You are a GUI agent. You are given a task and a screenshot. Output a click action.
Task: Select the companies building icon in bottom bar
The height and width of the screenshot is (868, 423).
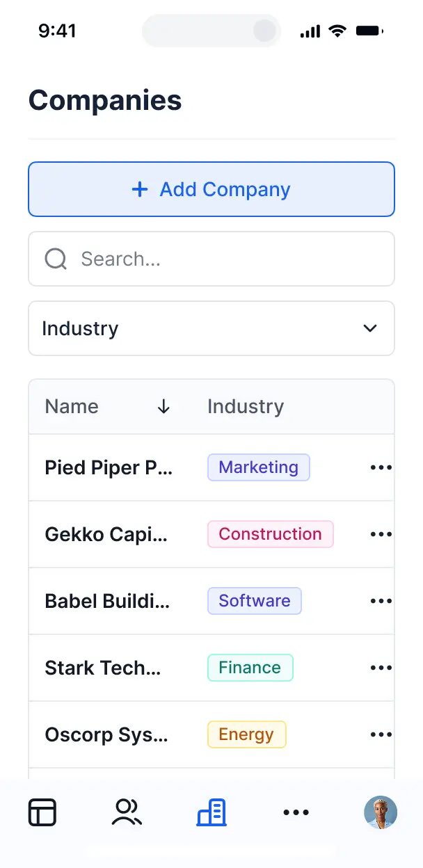click(x=211, y=812)
